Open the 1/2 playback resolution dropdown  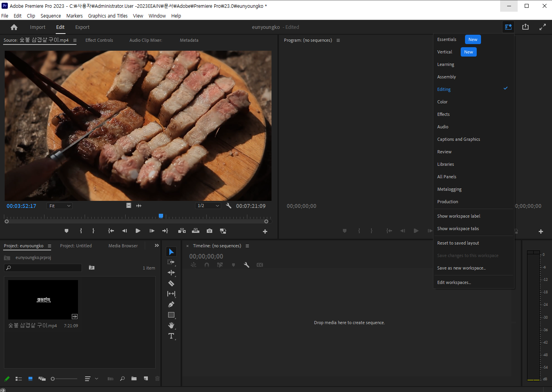coord(208,206)
